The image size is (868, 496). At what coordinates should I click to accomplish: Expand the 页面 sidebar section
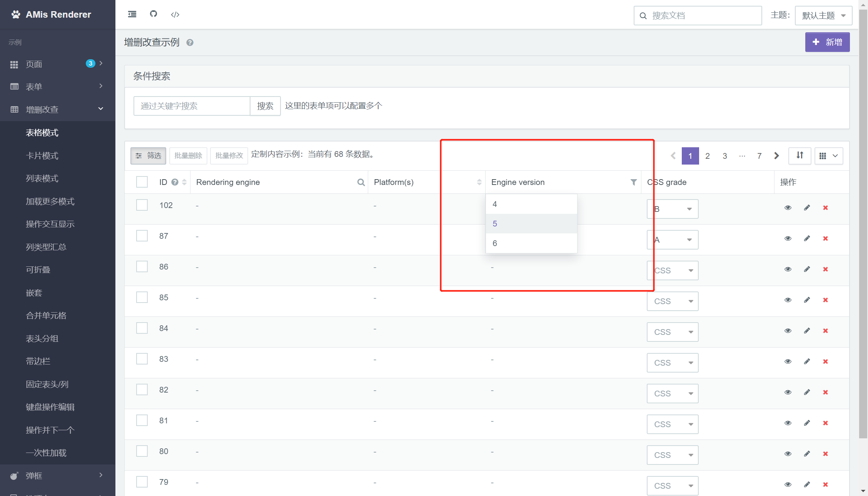point(58,64)
